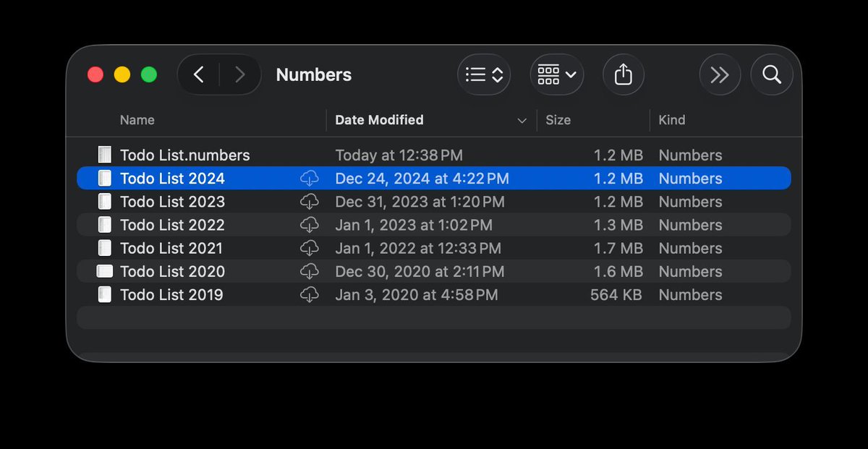Open the search magnifier
868x449 pixels.
pyautogui.click(x=772, y=74)
